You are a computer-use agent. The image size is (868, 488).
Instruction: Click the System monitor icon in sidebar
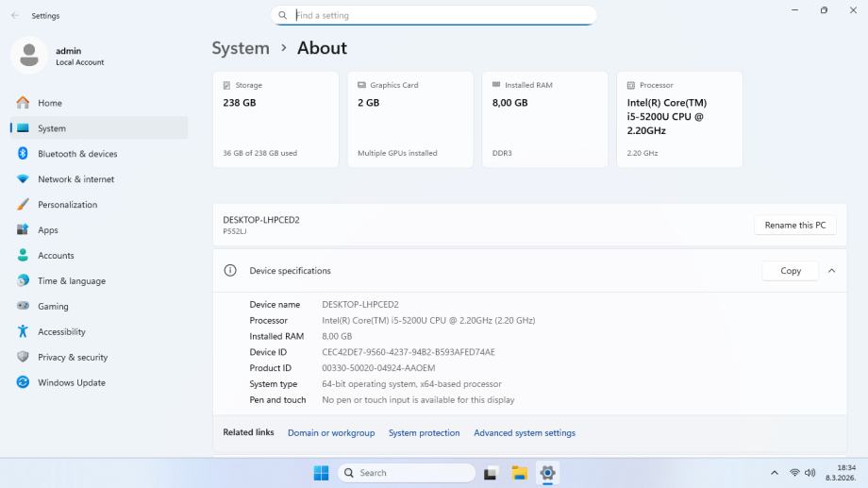pos(23,128)
